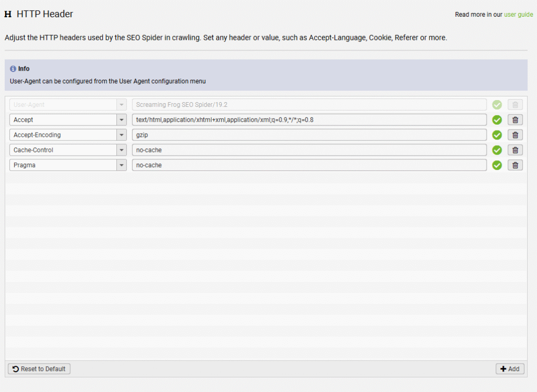Open the Accept header name dropdown

click(122, 120)
